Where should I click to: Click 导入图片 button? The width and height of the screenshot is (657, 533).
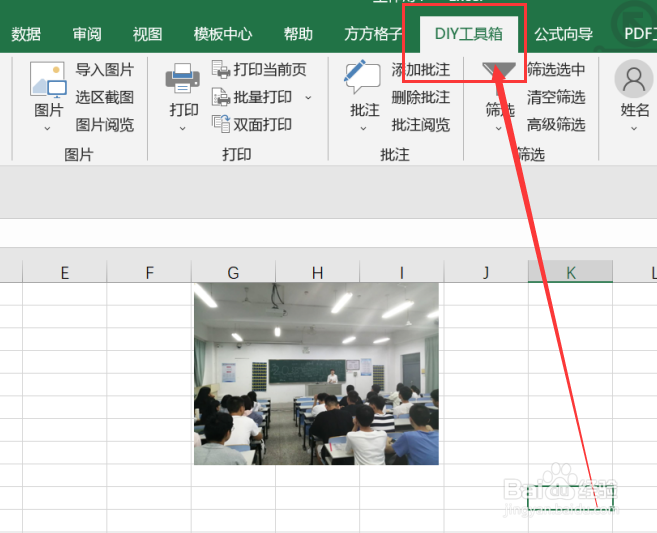point(105,70)
